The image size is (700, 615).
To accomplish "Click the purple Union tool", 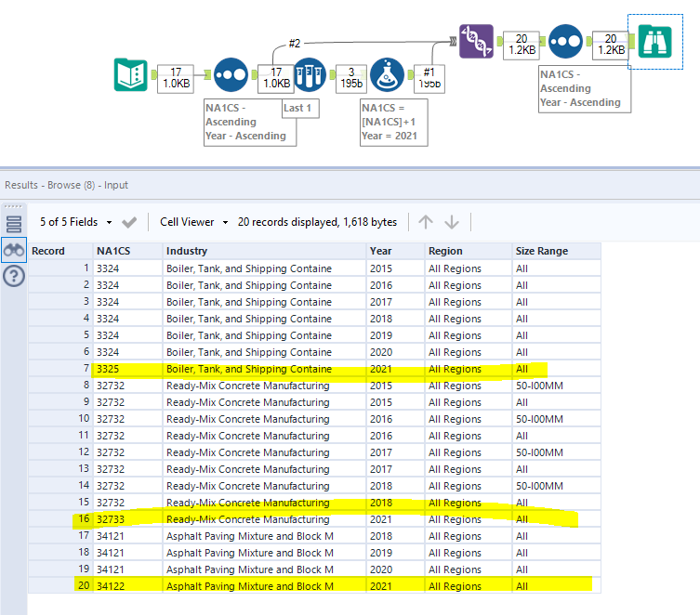I will [476, 42].
